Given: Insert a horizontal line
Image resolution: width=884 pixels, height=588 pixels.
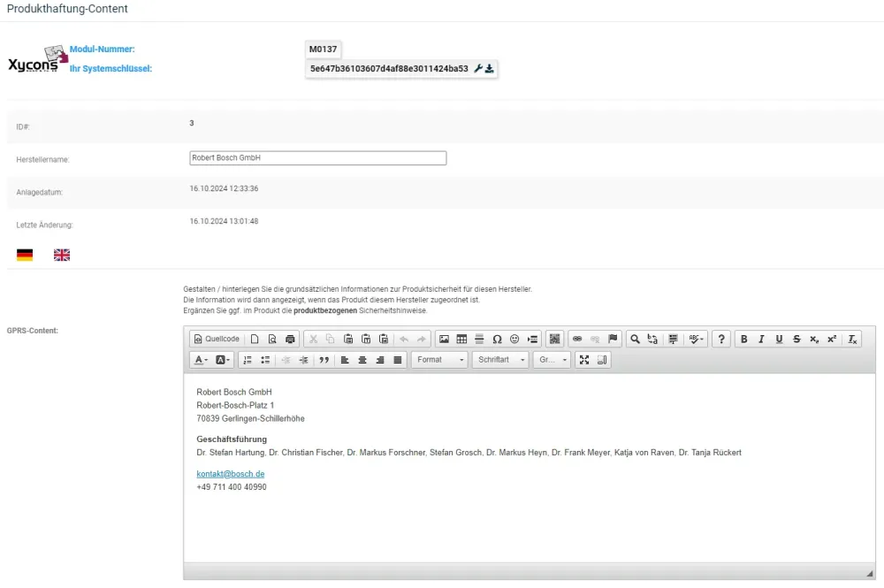Looking at the screenshot, I should click(479, 339).
